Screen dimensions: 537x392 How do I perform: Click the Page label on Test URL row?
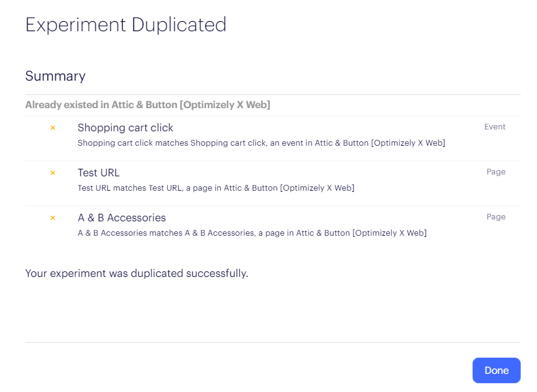pyautogui.click(x=496, y=172)
